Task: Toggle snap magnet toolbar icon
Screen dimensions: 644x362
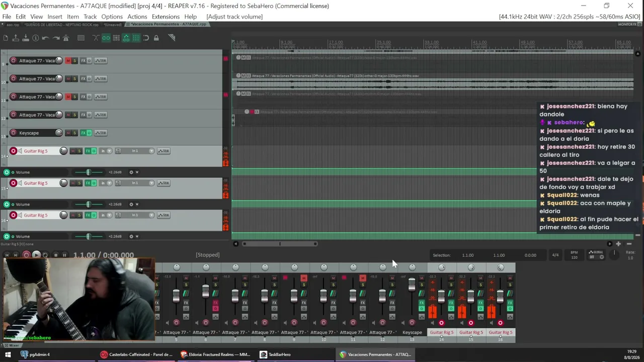Action: point(146,38)
